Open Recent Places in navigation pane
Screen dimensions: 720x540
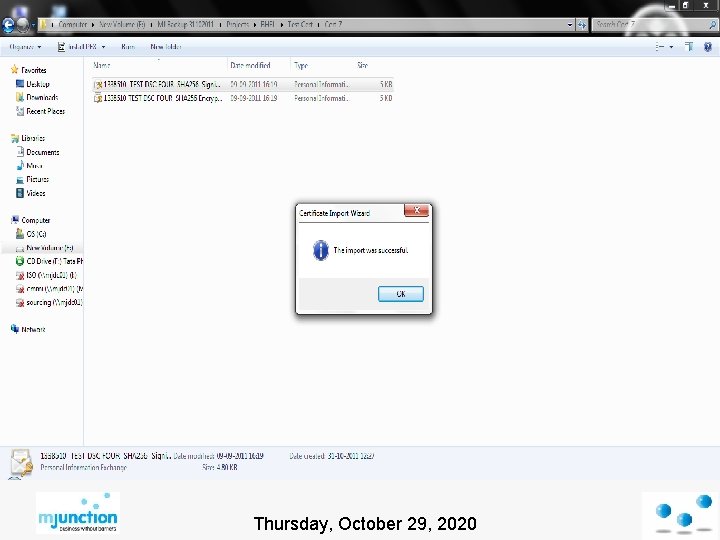coord(45,111)
